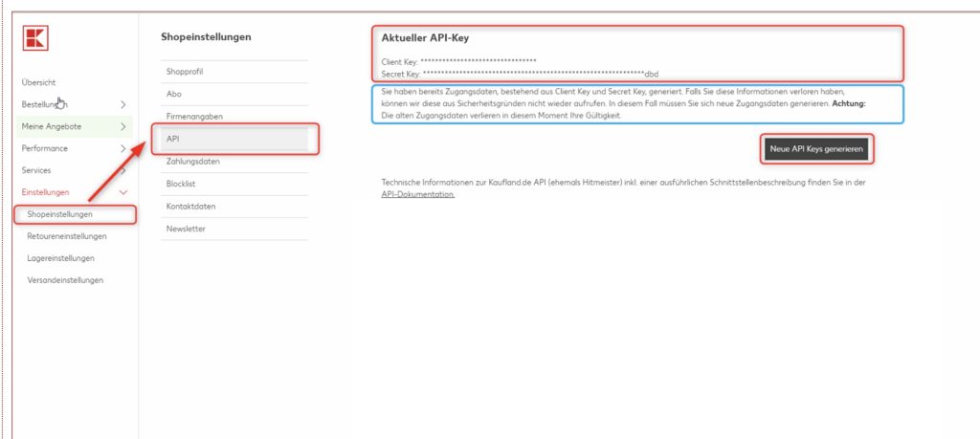Open Retoureneinstellungen submenu entry
Image resolution: width=980 pixels, height=439 pixels.
(x=67, y=236)
